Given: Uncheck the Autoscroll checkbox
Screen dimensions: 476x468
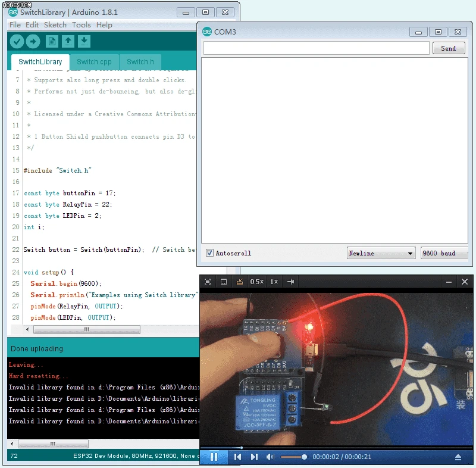Looking at the screenshot, I should tap(209, 252).
